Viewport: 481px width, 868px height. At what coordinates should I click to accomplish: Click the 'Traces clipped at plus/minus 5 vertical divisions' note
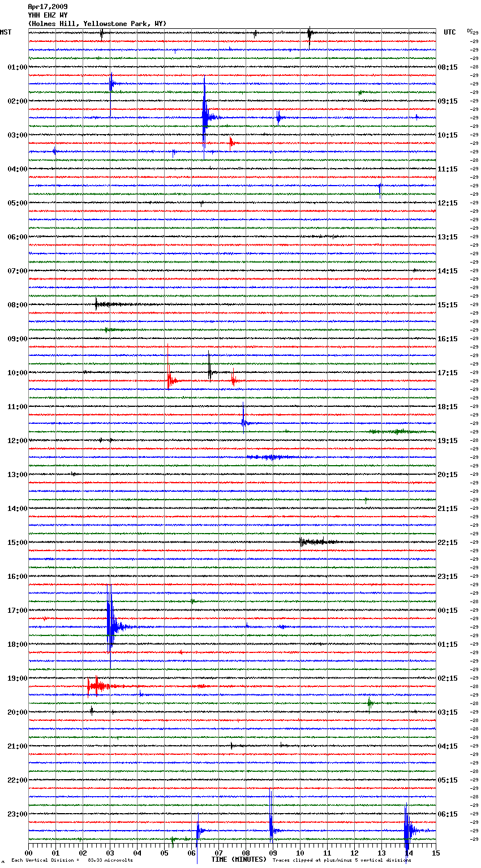pyautogui.click(x=342, y=860)
